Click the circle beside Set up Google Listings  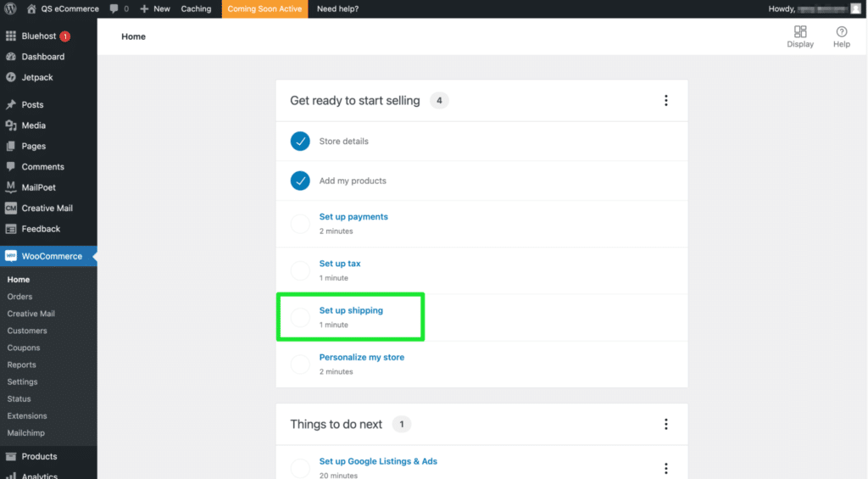[300, 468]
